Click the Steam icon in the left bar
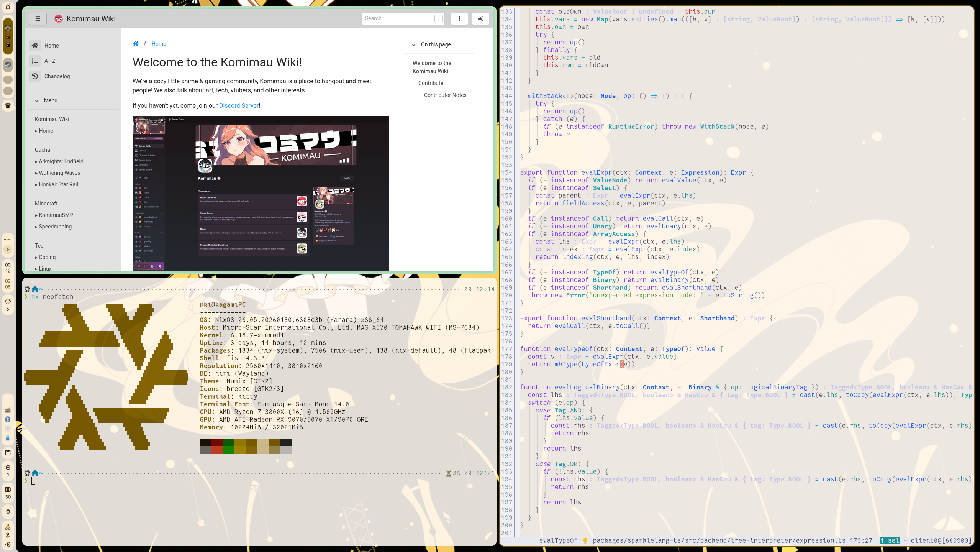Viewport: 980px width, 552px height. coord(8,65)
